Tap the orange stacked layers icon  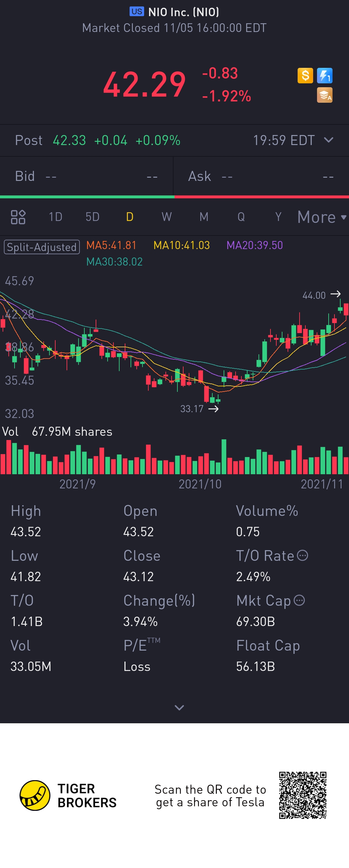click(325, 95)
